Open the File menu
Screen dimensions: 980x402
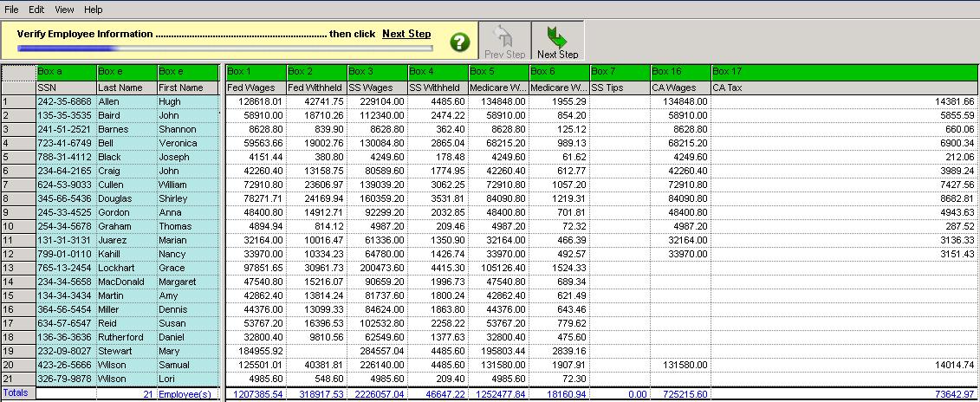tap(12, 10)
